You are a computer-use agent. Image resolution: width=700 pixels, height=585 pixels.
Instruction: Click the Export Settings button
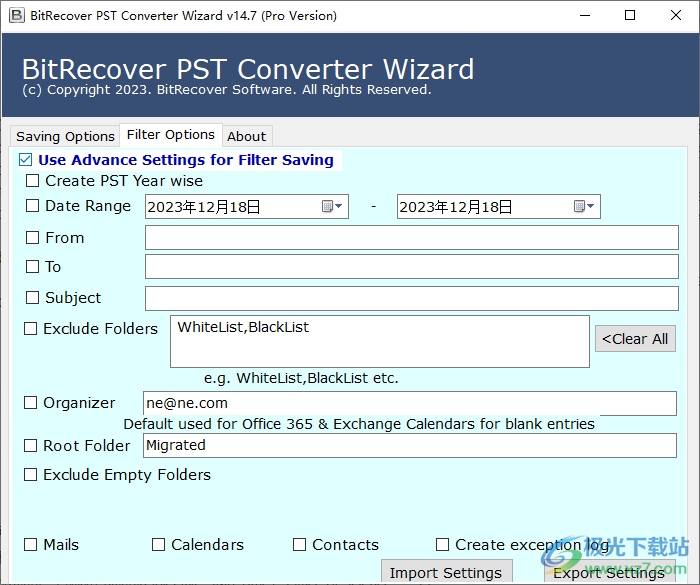609,571
